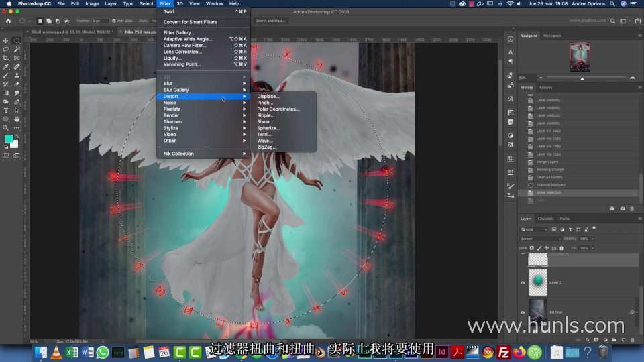Toggle lock position icon

[x=547, y=248]
